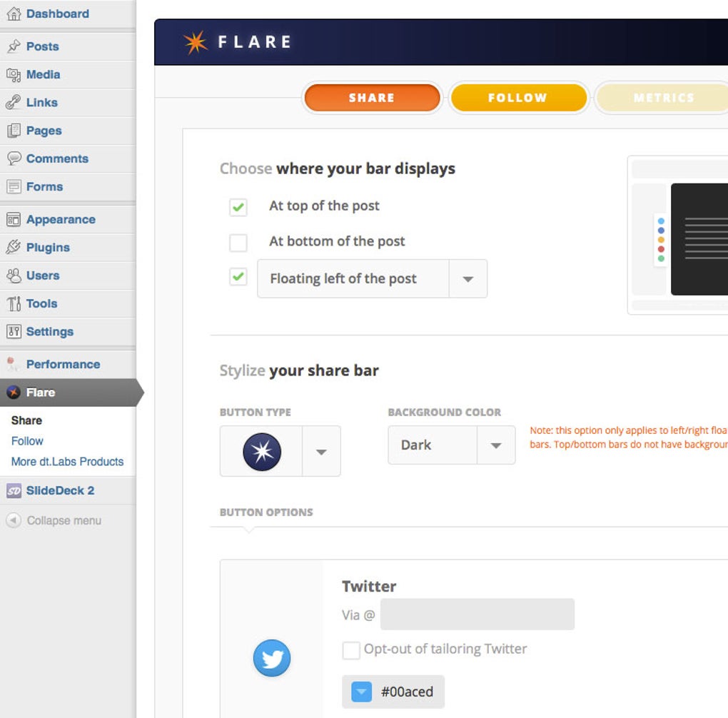Click the Comments icon in the sidebar
The height and width of the screenshot is (718, 728).
(14, 158)
